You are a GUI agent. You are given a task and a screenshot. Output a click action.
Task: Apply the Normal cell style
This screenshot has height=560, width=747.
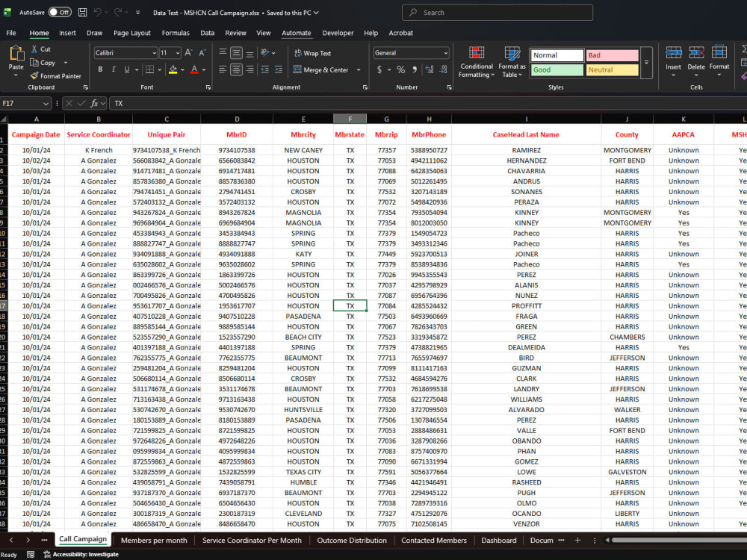click(557, 55)
